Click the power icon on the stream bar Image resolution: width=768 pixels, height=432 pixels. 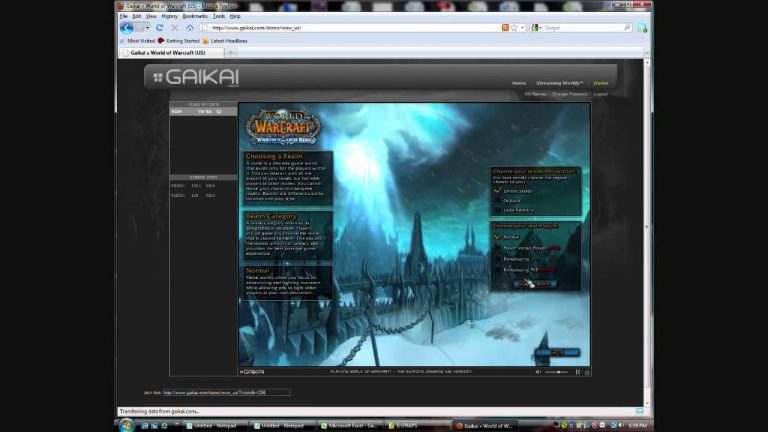click(x=587, y=372)
